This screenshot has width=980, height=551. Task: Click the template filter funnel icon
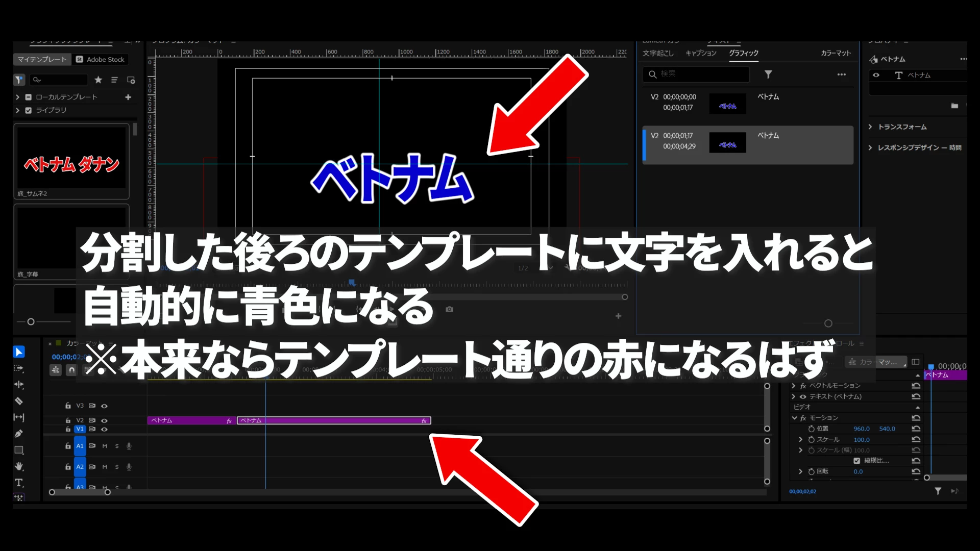click(19, 80)
